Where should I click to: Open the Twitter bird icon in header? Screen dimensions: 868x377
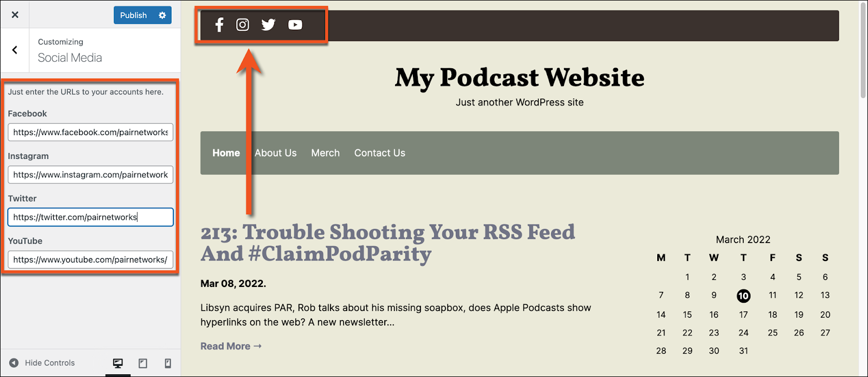point(268,24)
